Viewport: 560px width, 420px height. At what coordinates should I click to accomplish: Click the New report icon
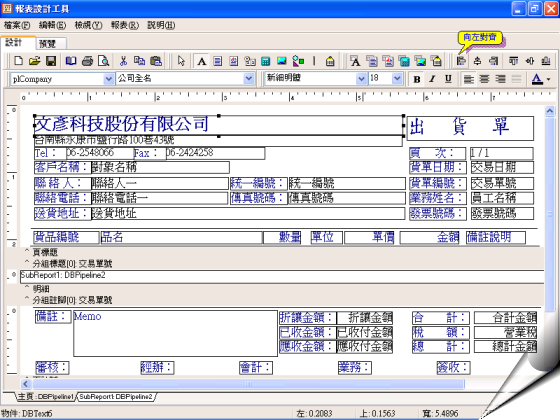[18, 61]
